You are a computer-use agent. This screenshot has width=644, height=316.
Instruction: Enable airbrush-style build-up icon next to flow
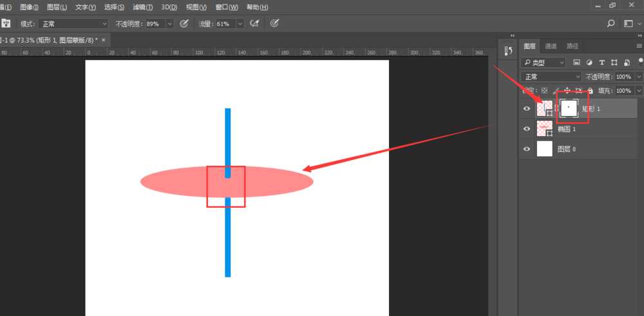point(254,23)
